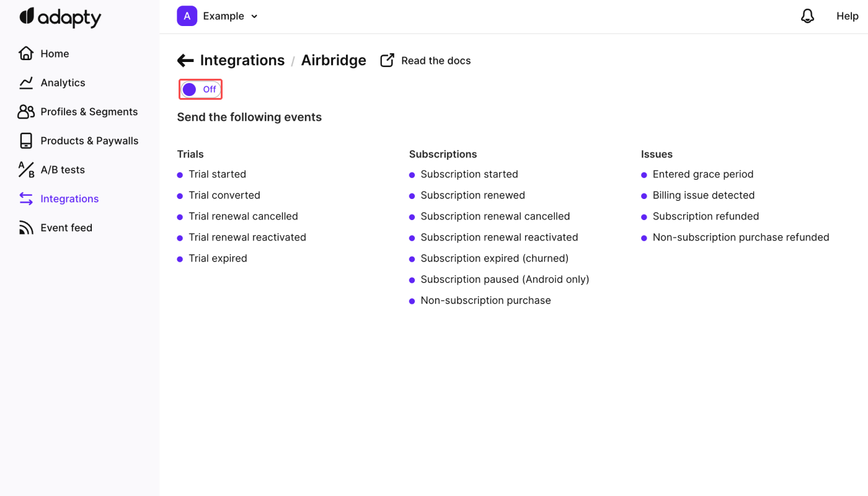868x496 pixels.
Task: Go to Analytics menu item
Action: [x=63, y=82]
